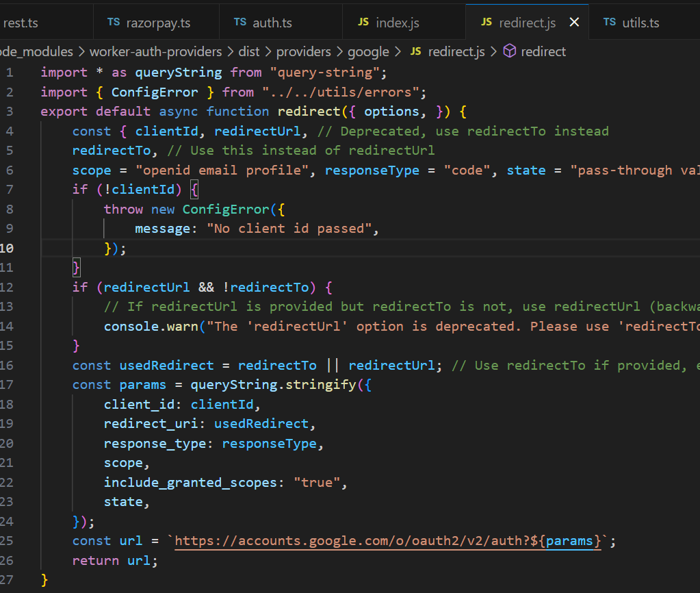700x593 pixels.
Task: Click line number 27 in the gutter
Action: [10, 579]
